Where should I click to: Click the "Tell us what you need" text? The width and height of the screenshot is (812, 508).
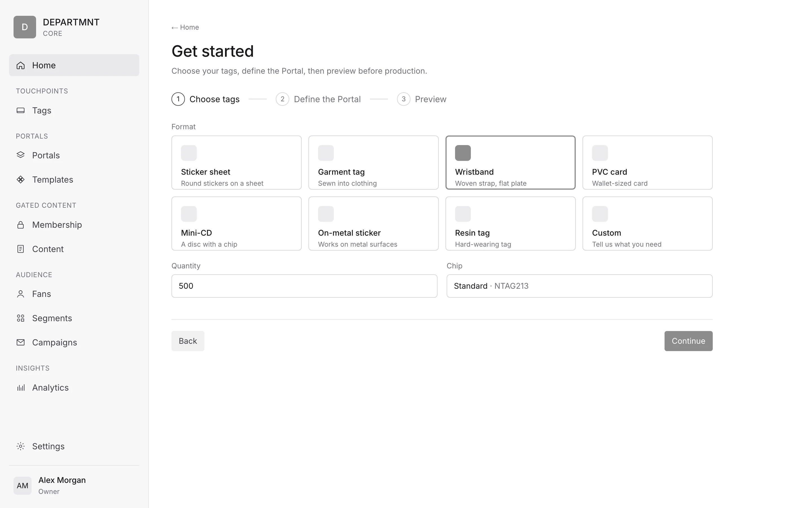click(x=626, y=244)
